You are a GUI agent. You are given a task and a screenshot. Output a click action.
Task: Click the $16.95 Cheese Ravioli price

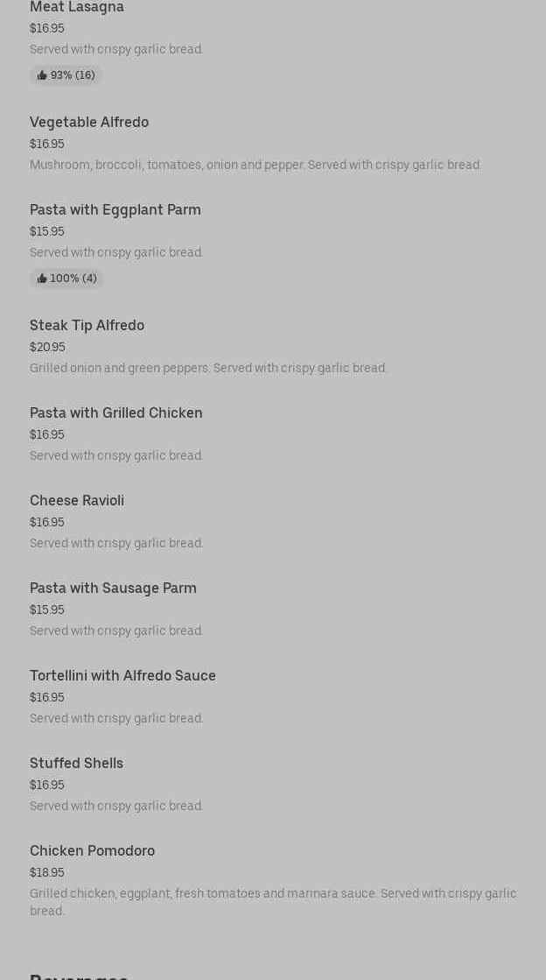point(47,523)
